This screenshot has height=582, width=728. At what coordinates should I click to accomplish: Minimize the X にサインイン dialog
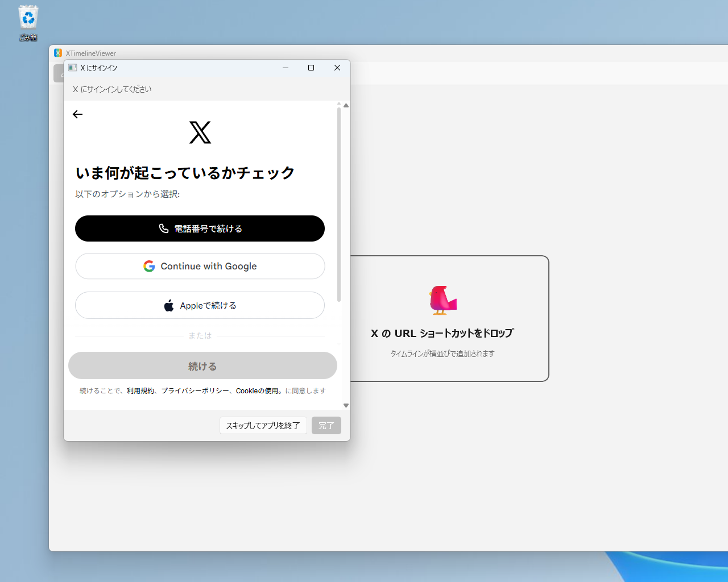click(x=286, y=68)
